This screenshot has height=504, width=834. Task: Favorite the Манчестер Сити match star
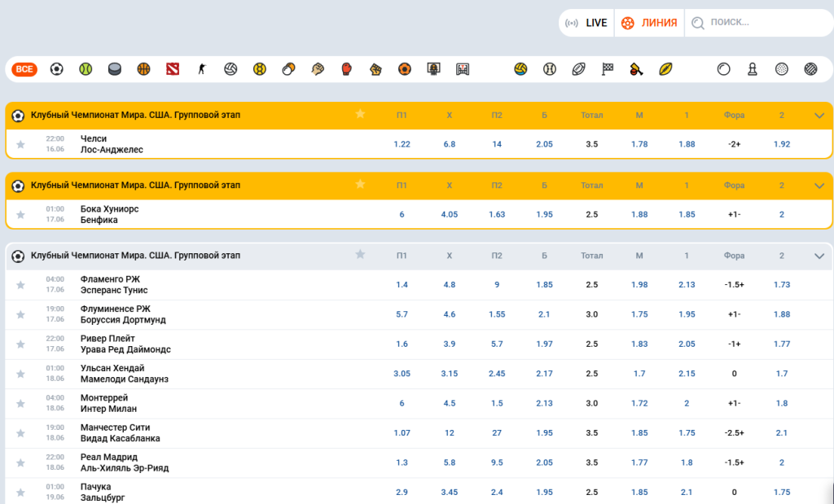coord(20,433)
